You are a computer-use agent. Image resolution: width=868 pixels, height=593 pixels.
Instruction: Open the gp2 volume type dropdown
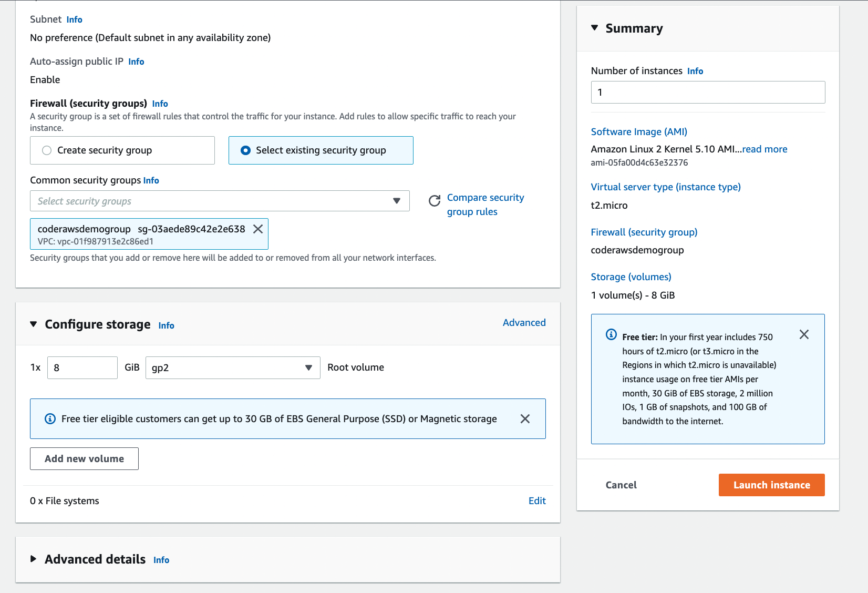click(x=233, y=368)
